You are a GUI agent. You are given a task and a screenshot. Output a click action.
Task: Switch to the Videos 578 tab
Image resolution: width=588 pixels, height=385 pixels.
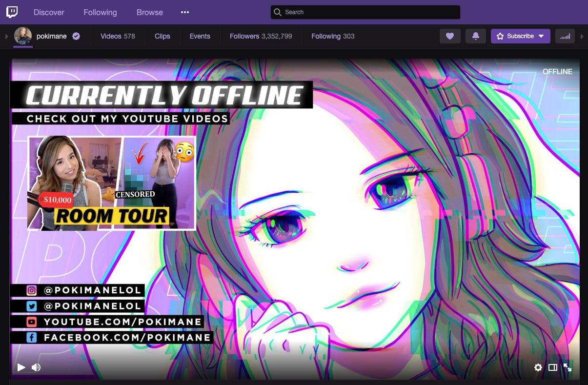(x=118, y=36)
